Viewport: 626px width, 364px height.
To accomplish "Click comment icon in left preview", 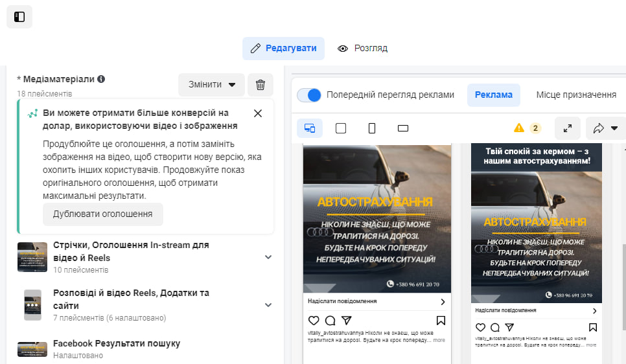I will click(x=330, y=321).
